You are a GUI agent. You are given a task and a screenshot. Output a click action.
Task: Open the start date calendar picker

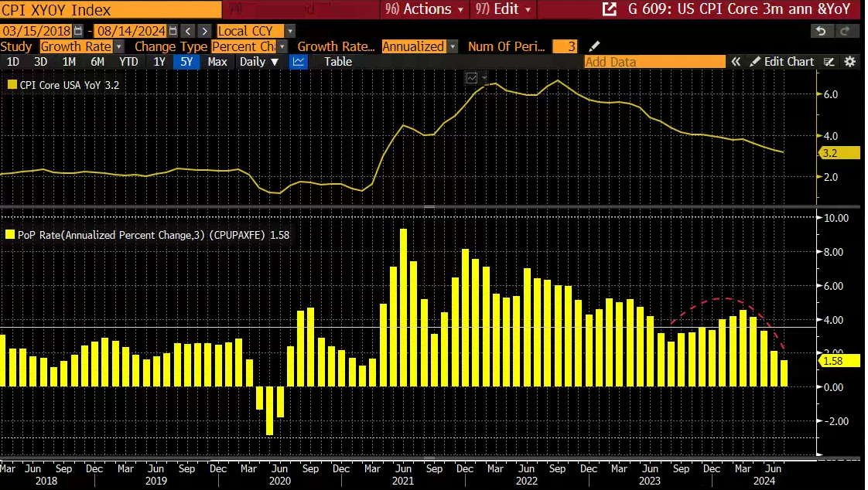(x=77, y=31)
